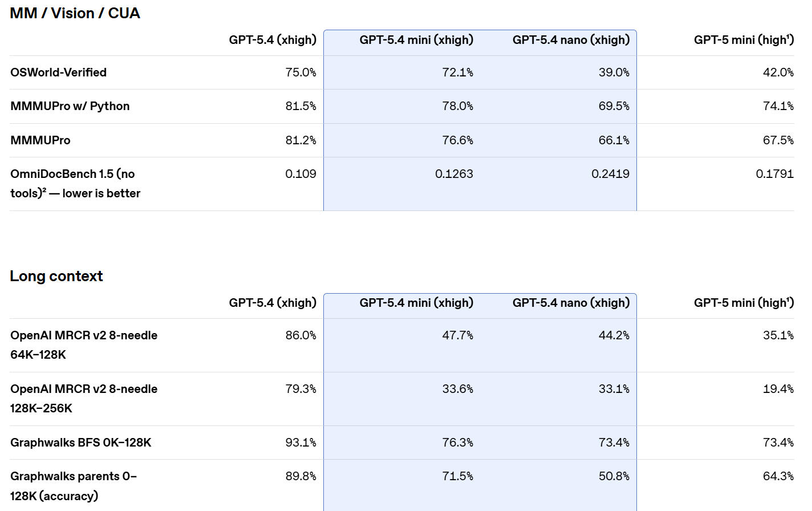Image resolution: width=812 pixels, height=511 pixels.
Task: Select the 0.1263 OmniDocBench value
Action: (x=454, y=174)
